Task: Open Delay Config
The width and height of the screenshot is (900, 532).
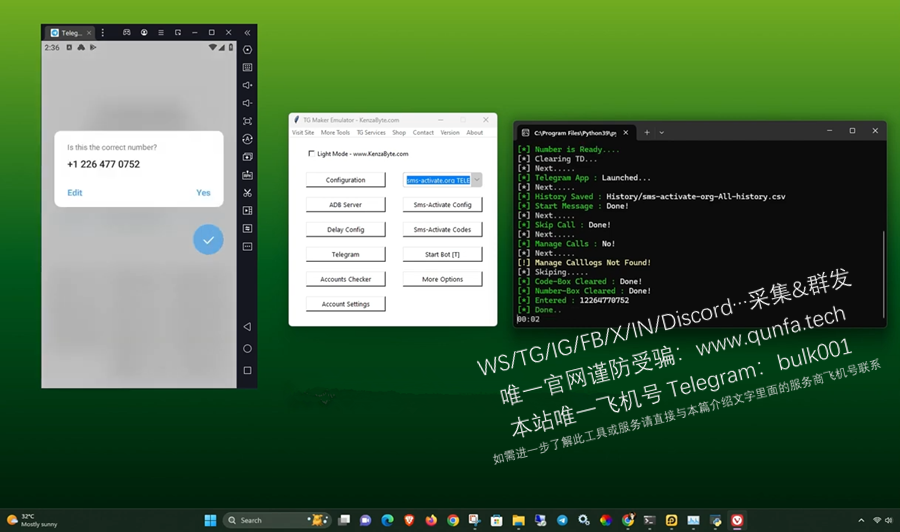Action: 346,230
